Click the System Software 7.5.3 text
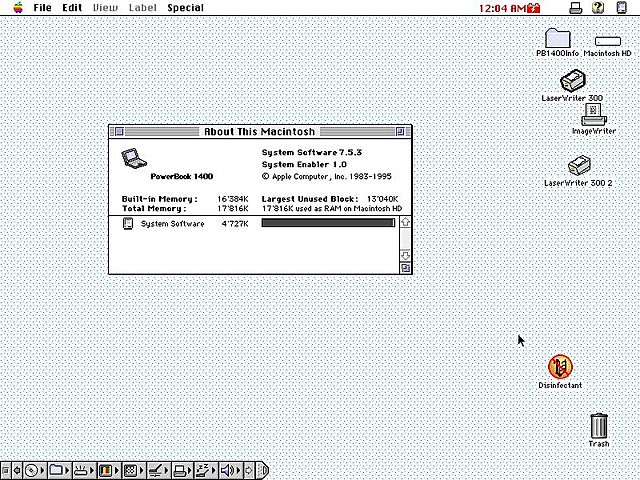Viewport: 640px width, 480px height. pyautogui.click(x=311, y=152)
